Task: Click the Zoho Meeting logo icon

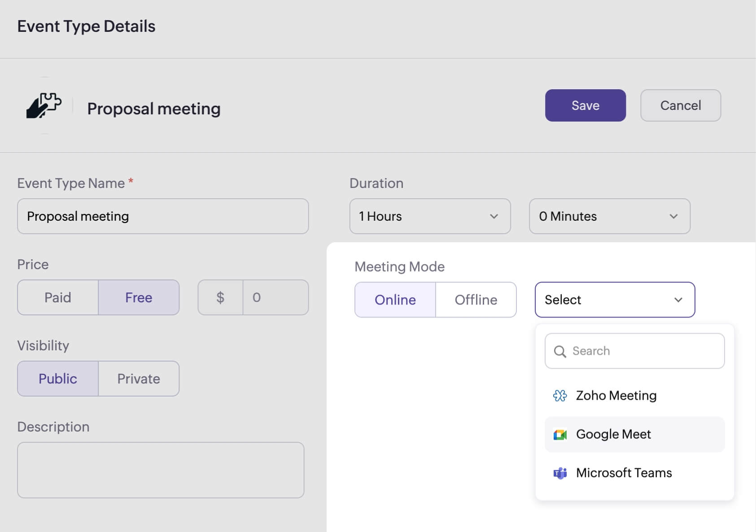Action: pyautogui.click(x=560, y=396)
